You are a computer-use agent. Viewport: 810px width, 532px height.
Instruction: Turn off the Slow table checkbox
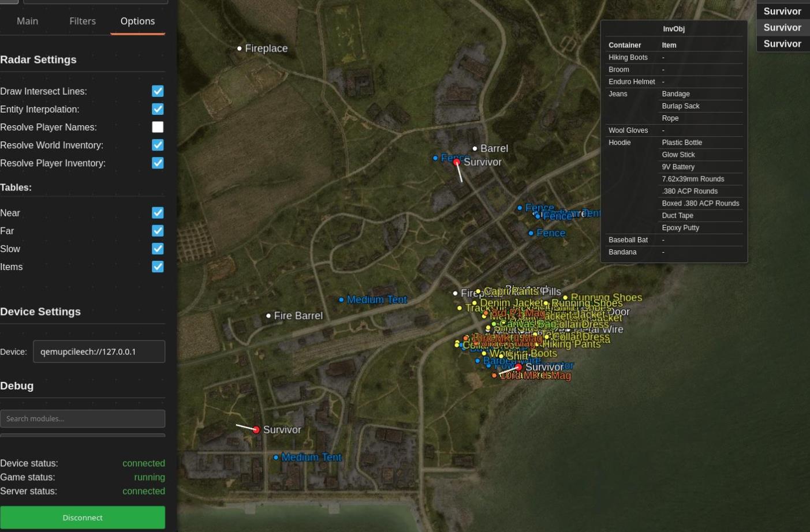[158, 249]
